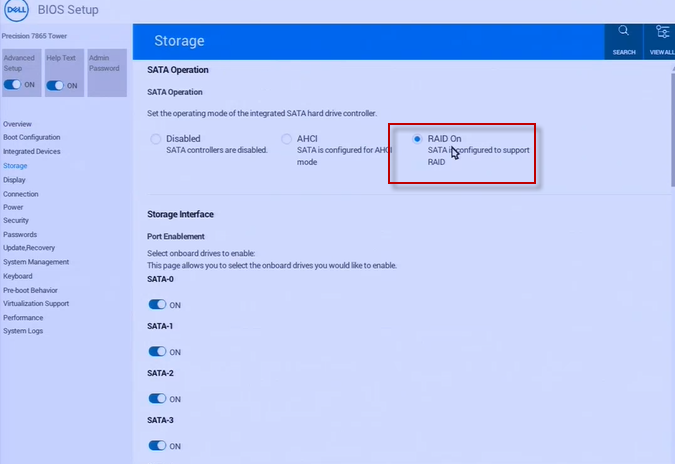Click the Port Enablement heading
675x464 pixels.
pyautogui.click(x=176, y=236)
